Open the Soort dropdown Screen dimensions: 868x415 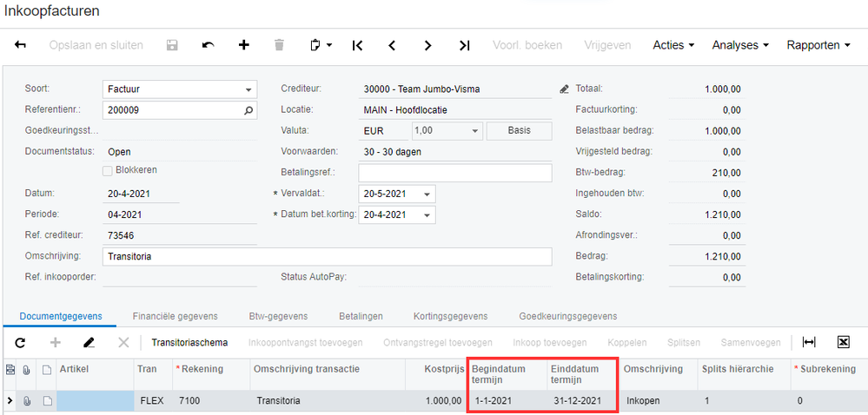(248, 89)
